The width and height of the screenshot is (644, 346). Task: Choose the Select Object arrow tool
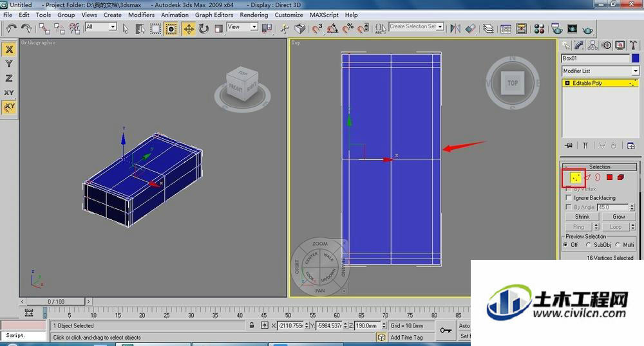pos(126,28)
